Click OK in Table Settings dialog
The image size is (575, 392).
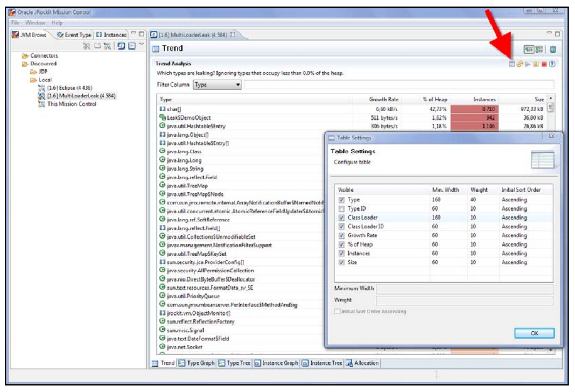[534, 333]
